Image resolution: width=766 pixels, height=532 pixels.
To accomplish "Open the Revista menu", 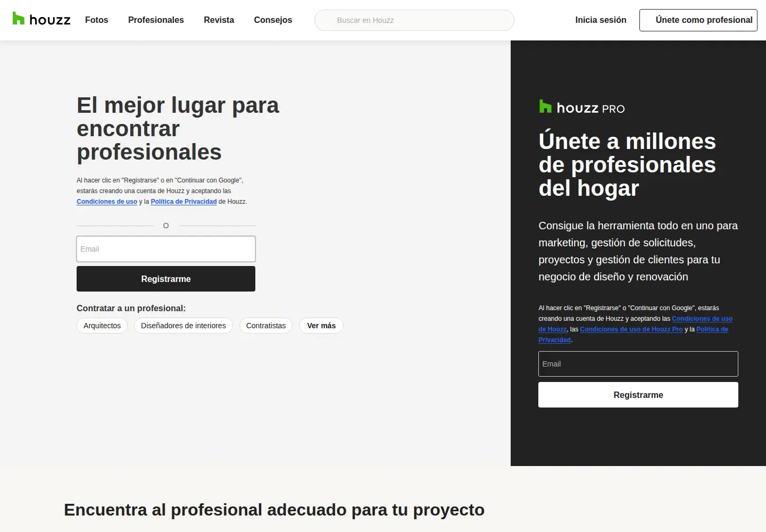I will click(219, 20).
